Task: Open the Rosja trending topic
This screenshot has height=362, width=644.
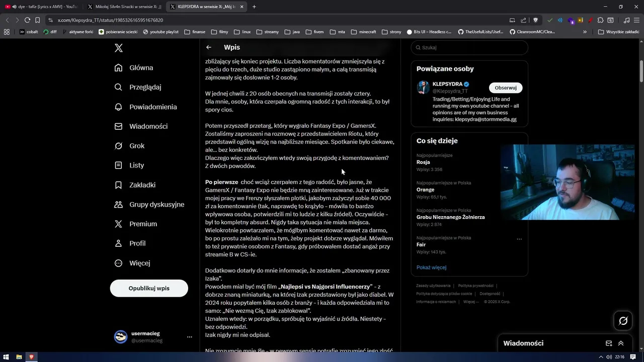Action: (423, 162)
